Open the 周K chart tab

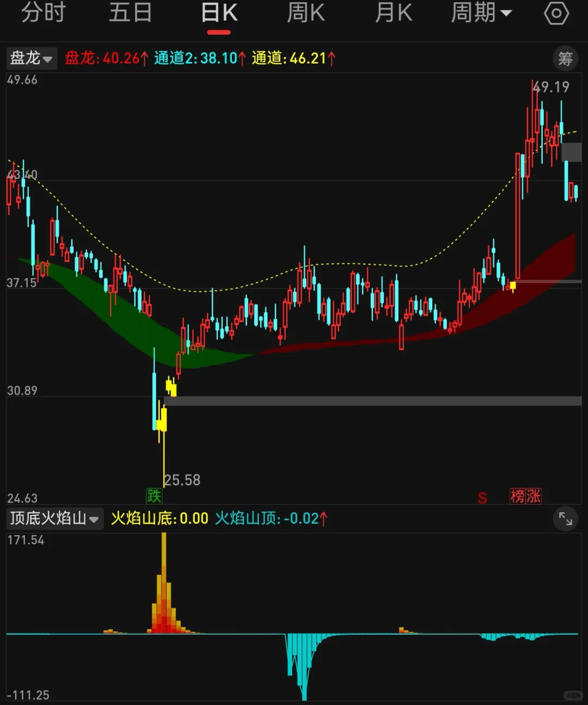(x=306, y=13)
